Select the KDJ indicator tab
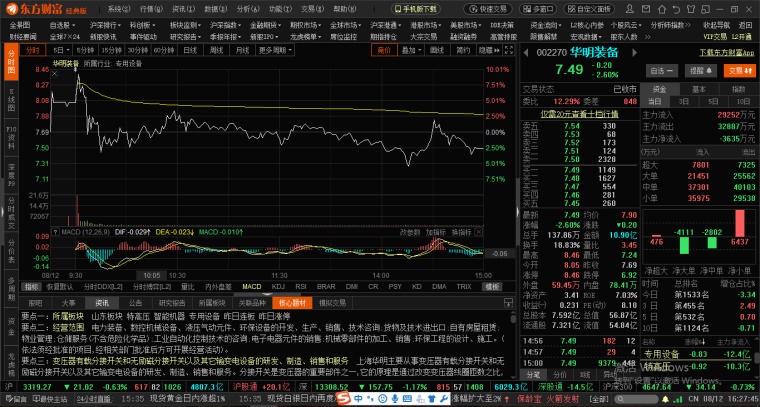Image resolution: width=760 pixels, height=407 pixels. click(278, 287)
